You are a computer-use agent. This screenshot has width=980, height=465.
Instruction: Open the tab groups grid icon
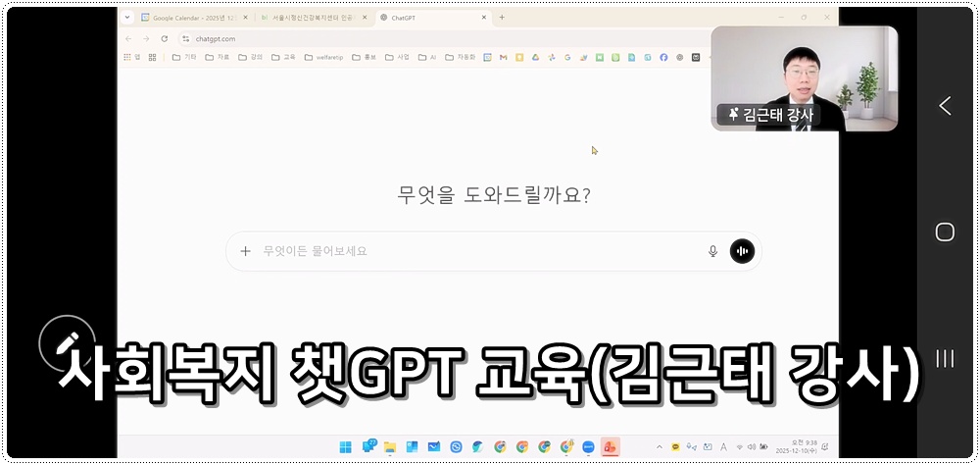click(153, 57)
